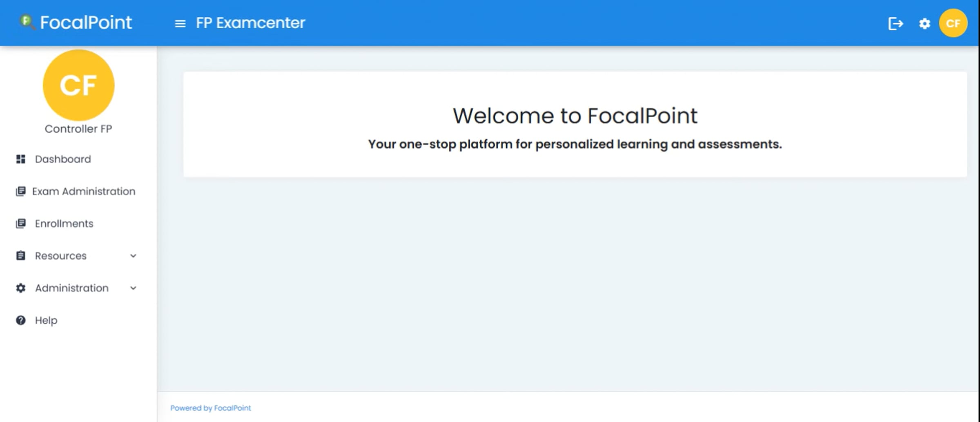Go to Exam Administration
Screen dimensions: 980x422
click(x=84, y=191)
